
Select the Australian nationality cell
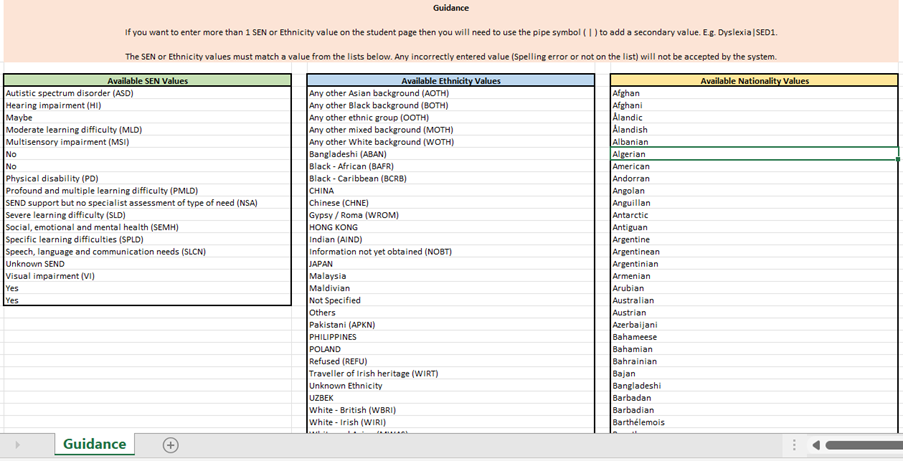pos(754,300)
